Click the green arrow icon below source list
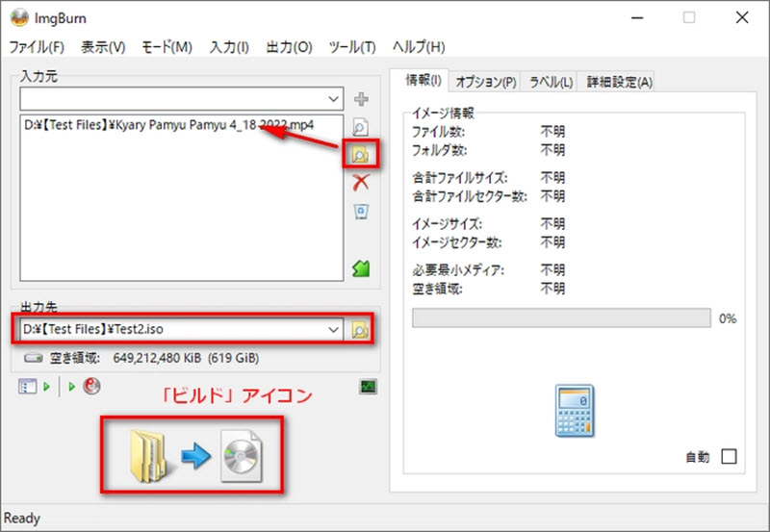 (361, 268)
